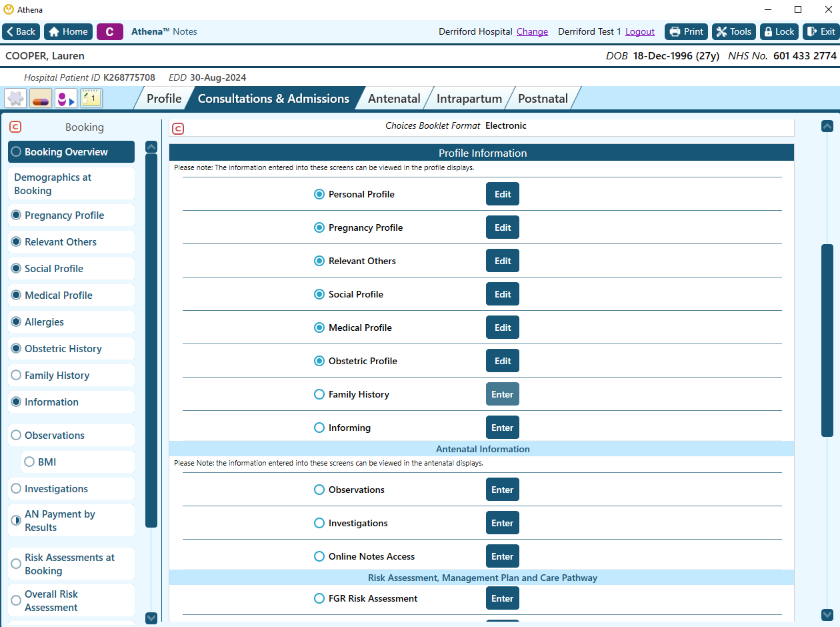Viewport: 840px width, 627px height.
Task: Open the Intrapartum tab
Action: [x=469, y=99]
